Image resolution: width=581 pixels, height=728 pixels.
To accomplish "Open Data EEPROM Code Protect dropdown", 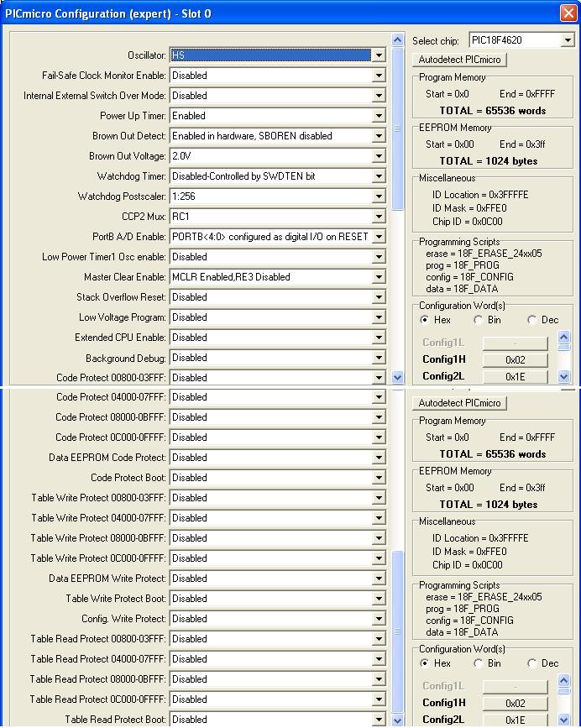I will pyautogui.click(x=278, y=458).
